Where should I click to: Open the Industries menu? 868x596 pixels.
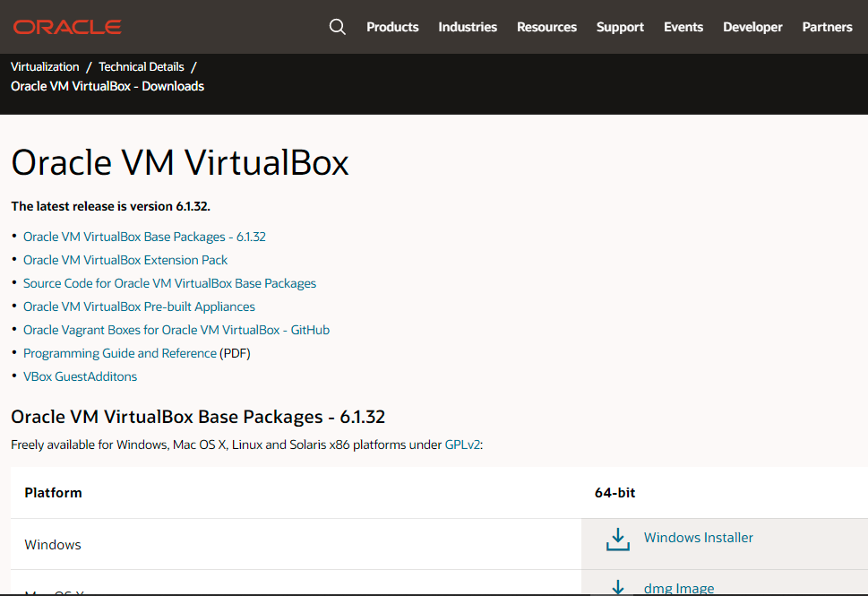[x=468, y=27]
